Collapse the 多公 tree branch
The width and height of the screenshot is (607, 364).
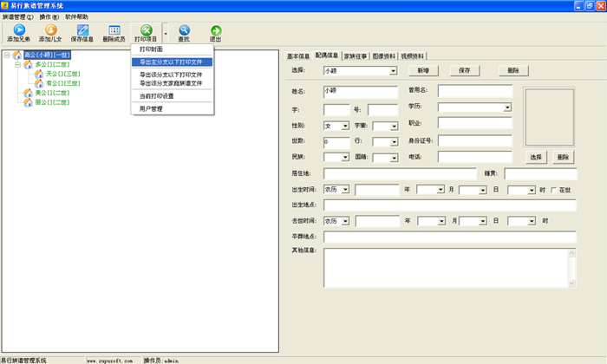point(17,65)
